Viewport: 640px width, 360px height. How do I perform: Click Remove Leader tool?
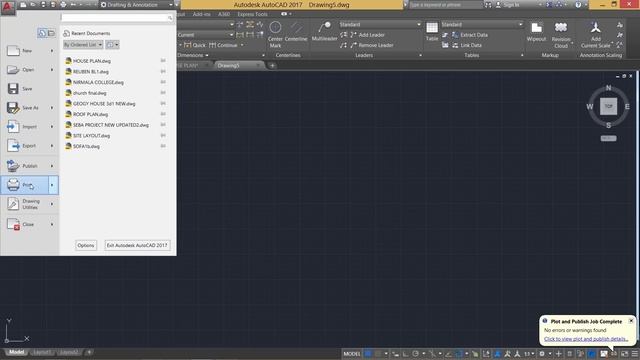pos(367,45)
